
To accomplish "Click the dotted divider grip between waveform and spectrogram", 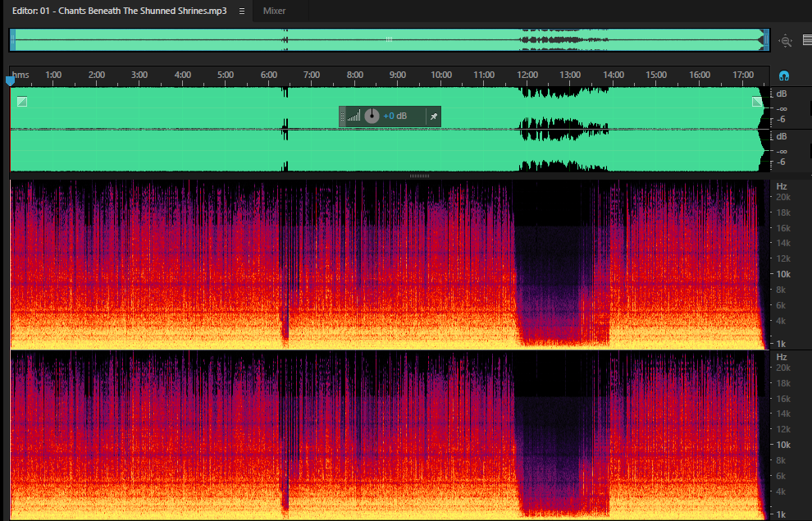I will click(419, 176).
